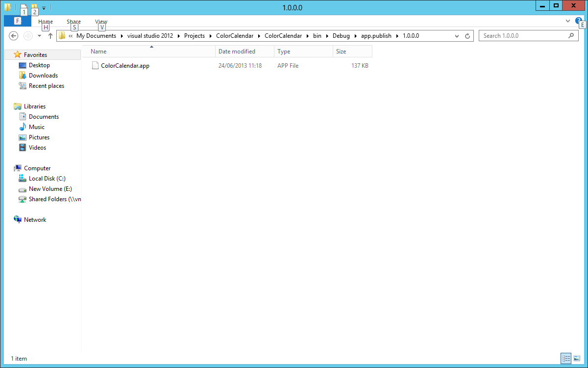Click the APP File type cell
This screenshot has width=588, height=368.
[x=288, y=66]
